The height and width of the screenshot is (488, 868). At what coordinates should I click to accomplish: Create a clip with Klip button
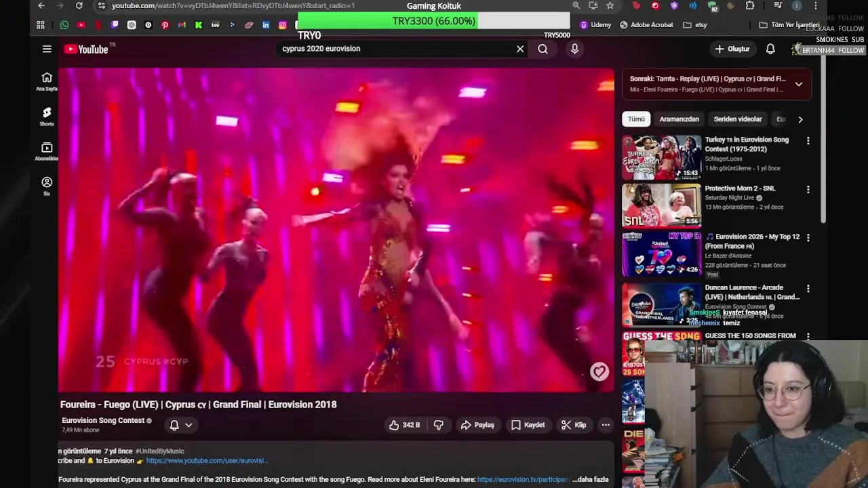(x=574, y=425)
